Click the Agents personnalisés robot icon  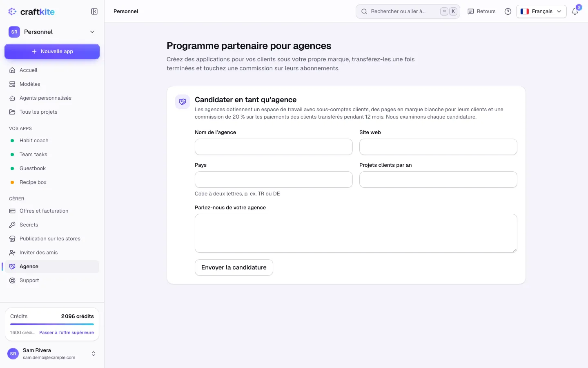(x=12, y=98)
